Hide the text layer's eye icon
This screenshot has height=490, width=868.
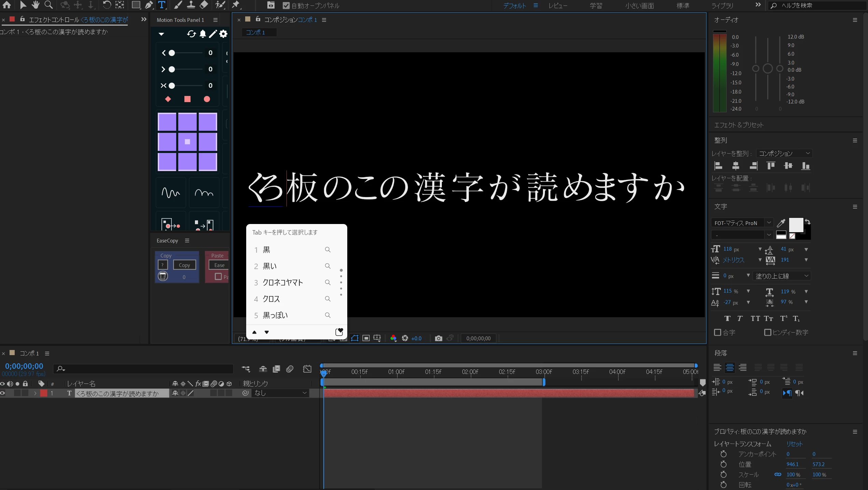click(3, 393)
